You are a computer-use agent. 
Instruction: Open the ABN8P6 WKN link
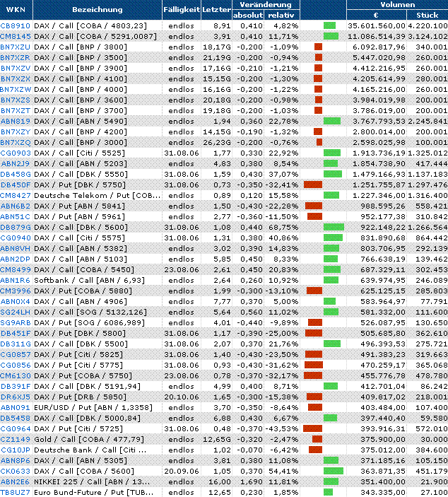16,461
